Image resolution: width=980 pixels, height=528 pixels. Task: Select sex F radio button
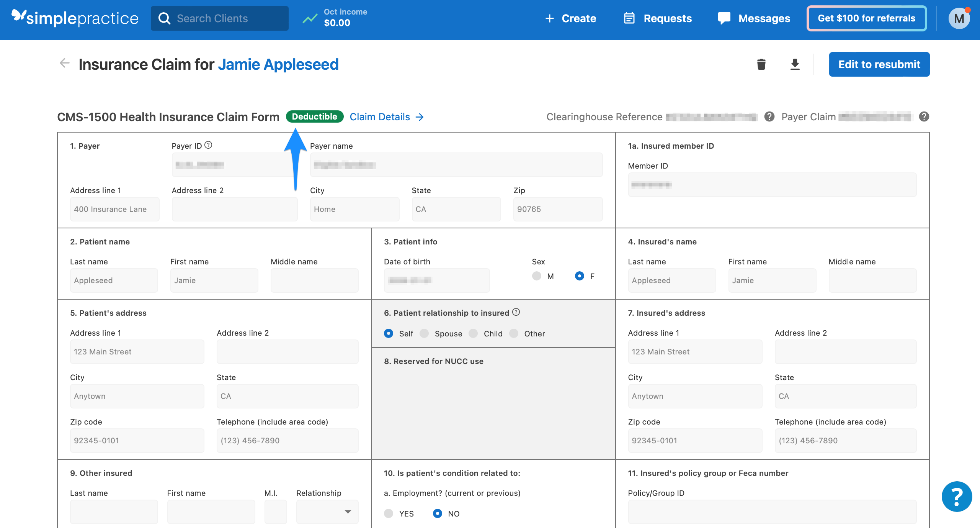click(579, 276)
